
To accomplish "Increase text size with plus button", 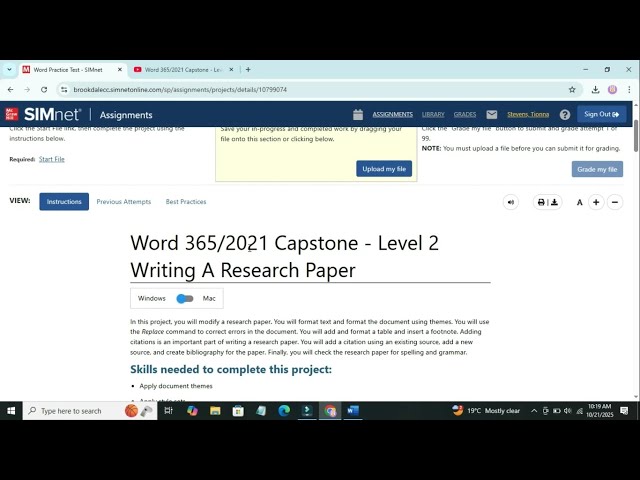I will (x=596, y=202).
